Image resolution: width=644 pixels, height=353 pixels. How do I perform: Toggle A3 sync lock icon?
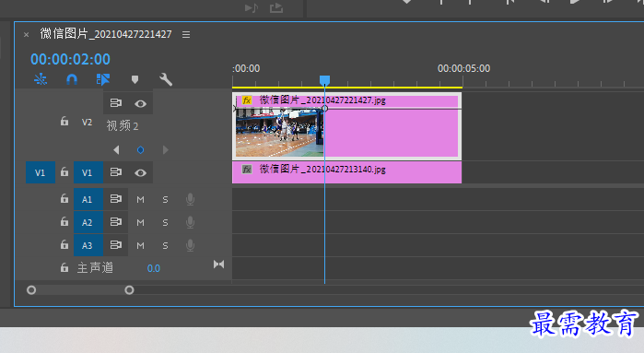coord(116,245)
